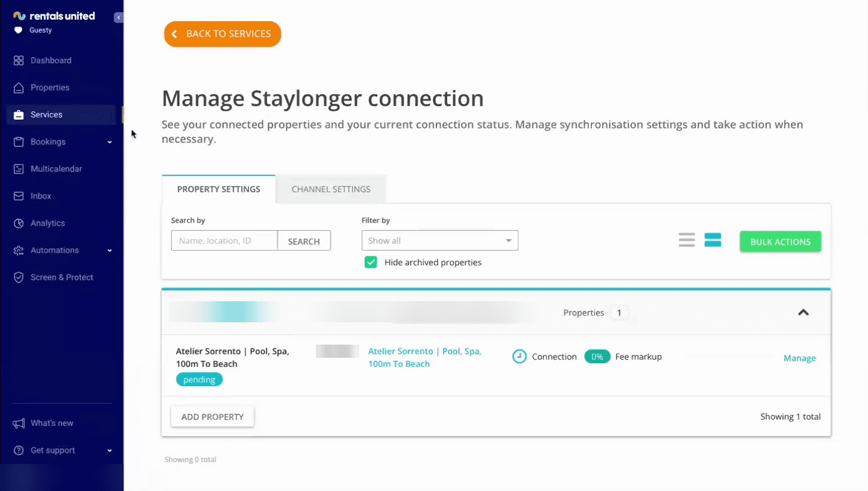Click the Properties count badge 1
Image resolution: width=868 pixels, height=491 pixels.
pos(618,313)
